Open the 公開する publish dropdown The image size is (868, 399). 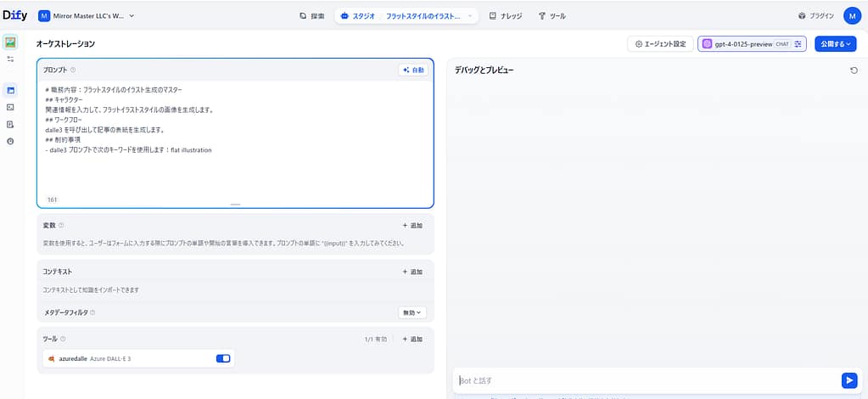point(834,44)
